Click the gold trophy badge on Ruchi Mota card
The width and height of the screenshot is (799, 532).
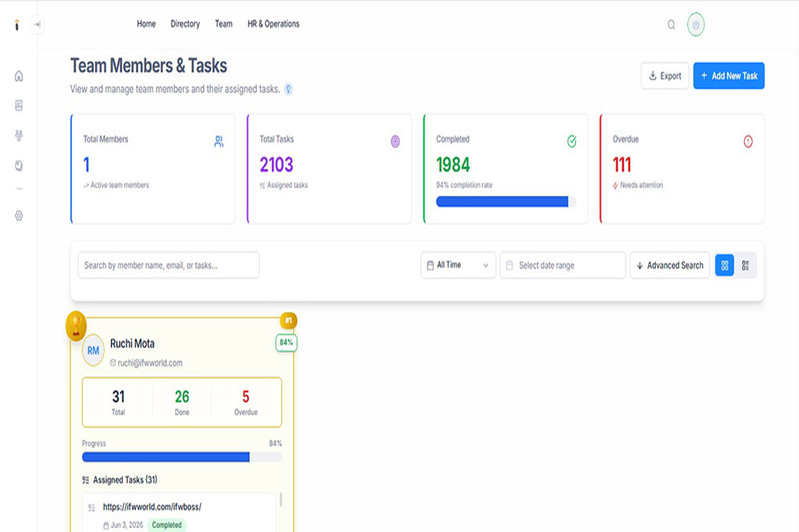coord(76,326)
